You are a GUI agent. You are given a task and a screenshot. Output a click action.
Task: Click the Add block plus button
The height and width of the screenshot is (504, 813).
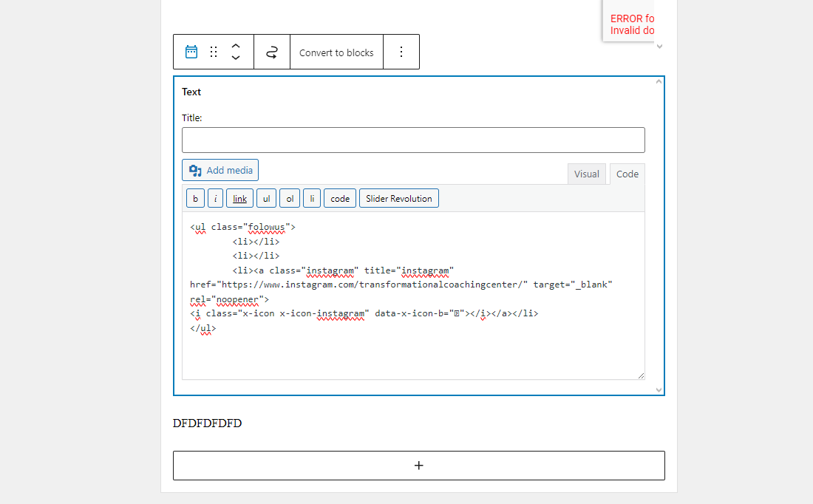point(419,466)
